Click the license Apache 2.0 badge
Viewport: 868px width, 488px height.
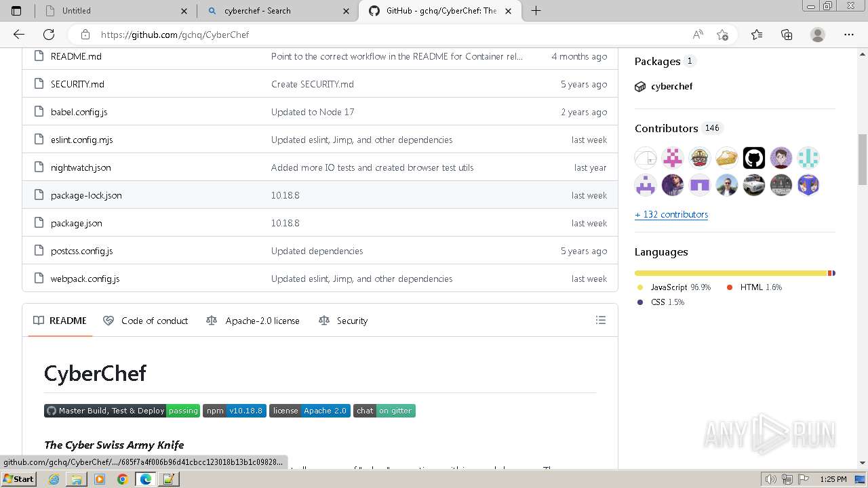click(x=310, y=411)
